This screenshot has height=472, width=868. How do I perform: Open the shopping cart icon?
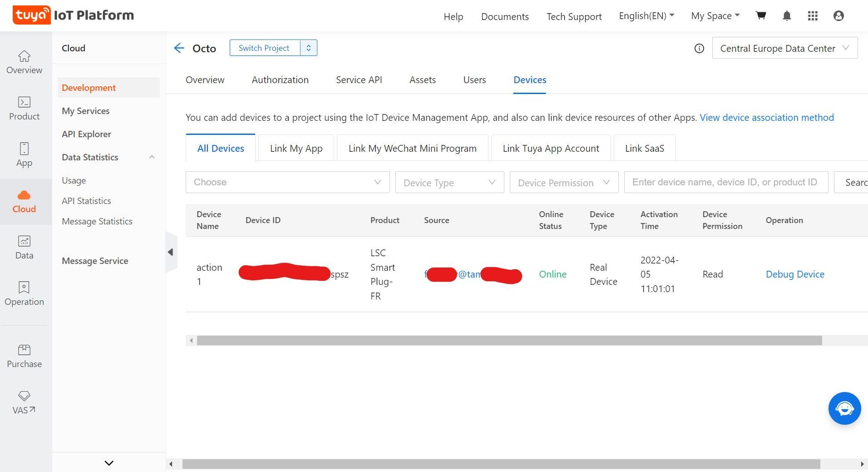761,16
